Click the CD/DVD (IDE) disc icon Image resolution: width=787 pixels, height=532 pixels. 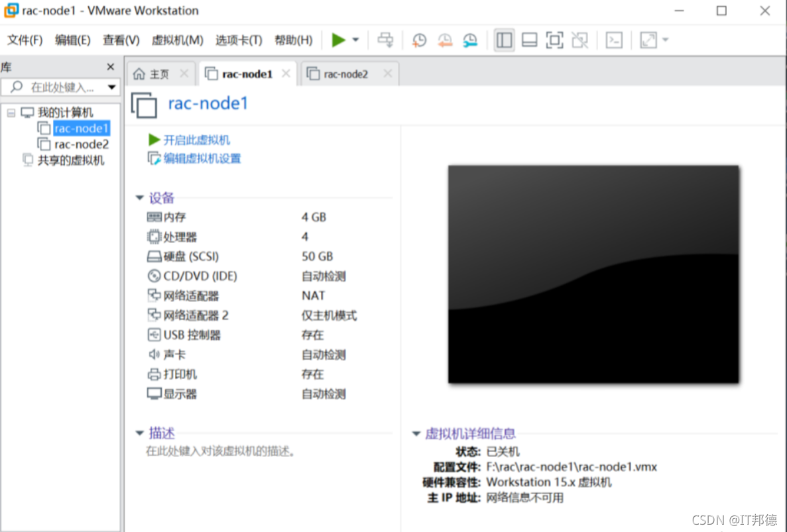(x=154, y=276)
